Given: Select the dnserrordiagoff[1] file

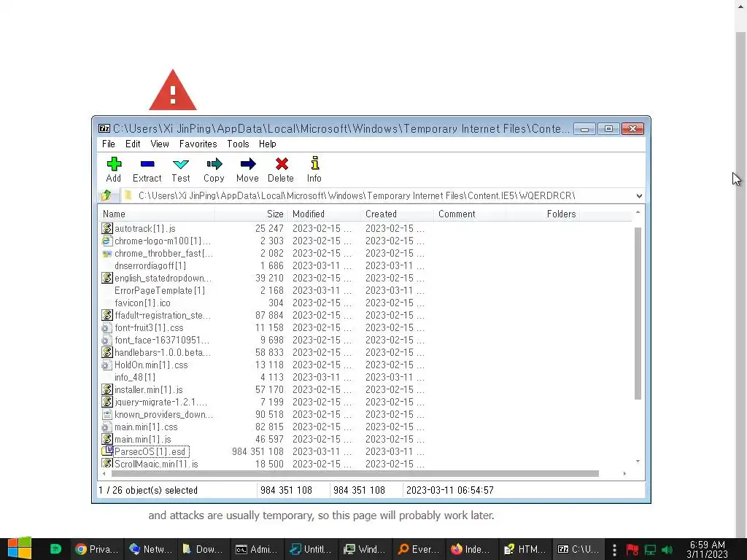Looking at the screenshot, I should [x=150, y=265].
